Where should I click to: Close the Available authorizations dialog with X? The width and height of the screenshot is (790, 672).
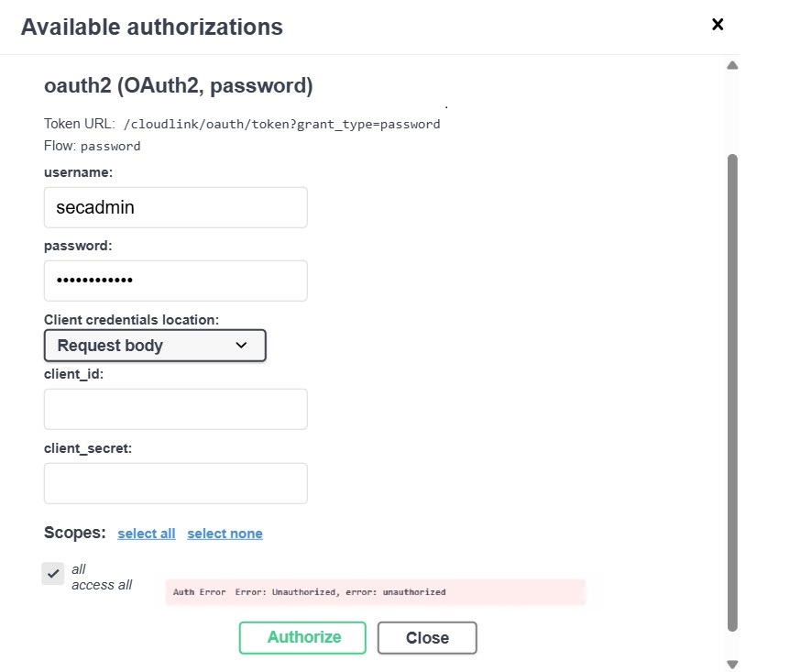tap(718, 25)
